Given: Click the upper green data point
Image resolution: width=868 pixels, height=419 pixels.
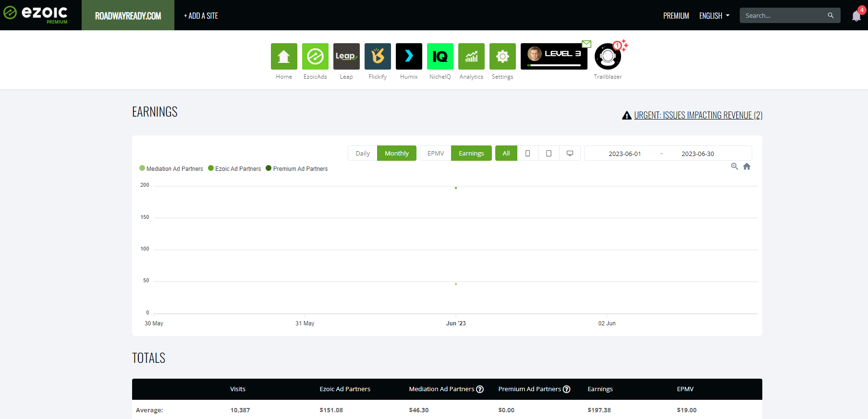Looking at the screenshot, I should [456, 188].
